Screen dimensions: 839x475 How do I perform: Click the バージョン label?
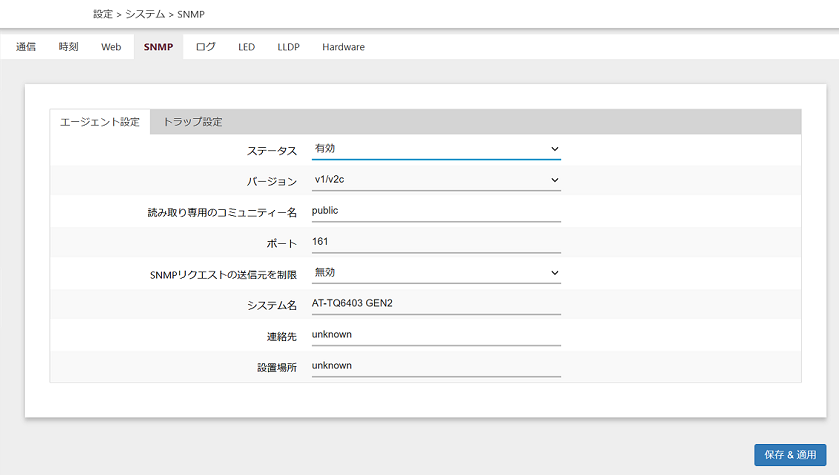point(271,182)
